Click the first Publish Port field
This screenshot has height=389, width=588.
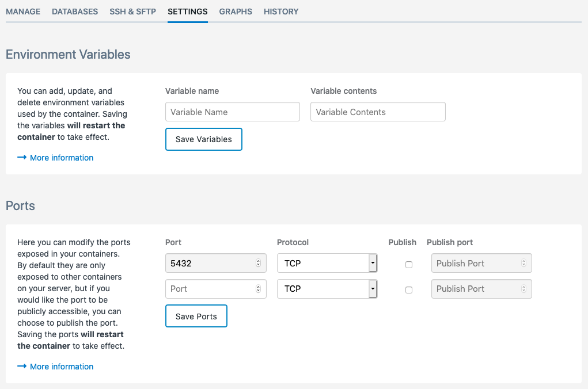[x=478, y=263]
